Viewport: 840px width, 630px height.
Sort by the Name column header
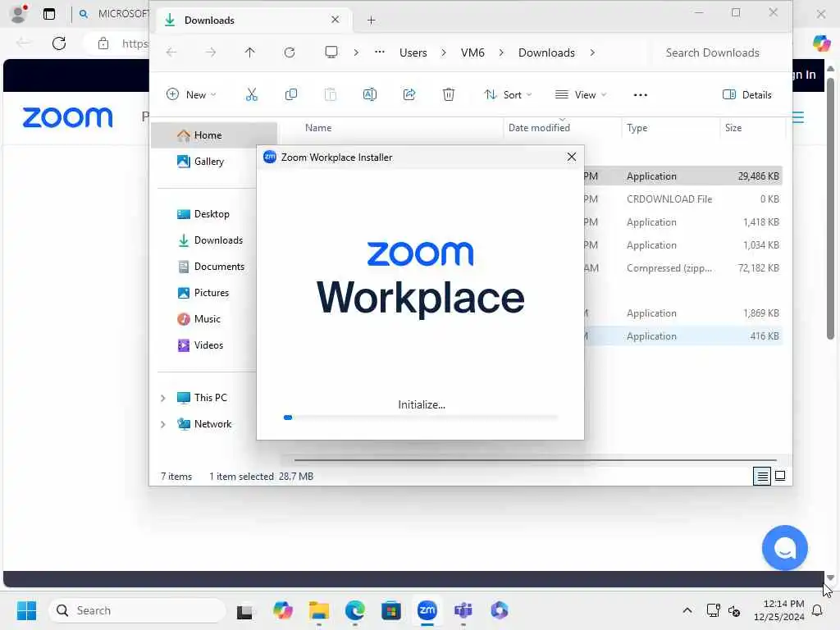(318, 128)
